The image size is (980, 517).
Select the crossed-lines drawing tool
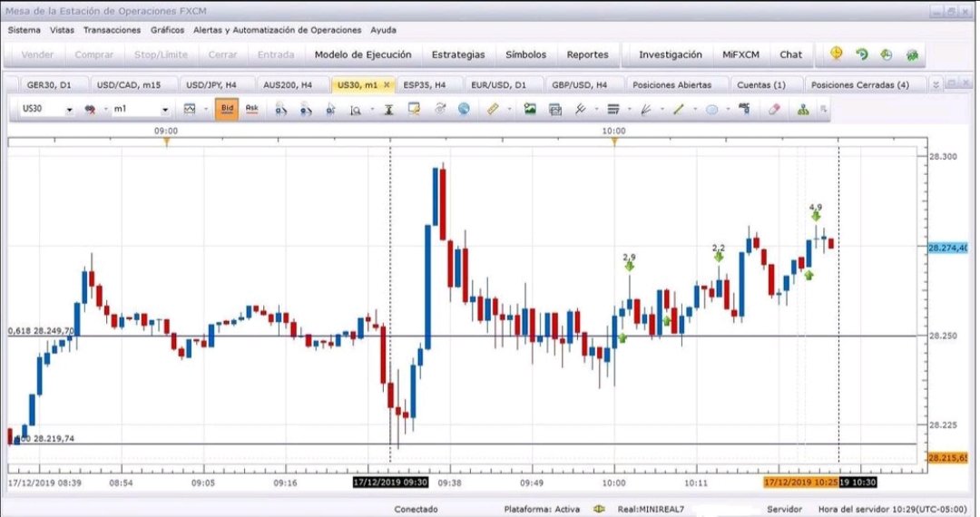(x=581, y=109)
